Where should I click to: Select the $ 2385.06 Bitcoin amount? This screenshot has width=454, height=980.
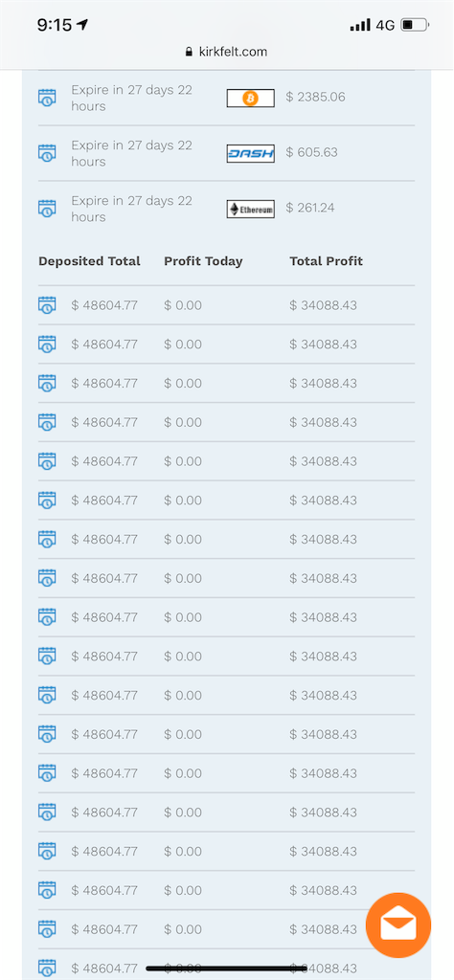point(315,97)
